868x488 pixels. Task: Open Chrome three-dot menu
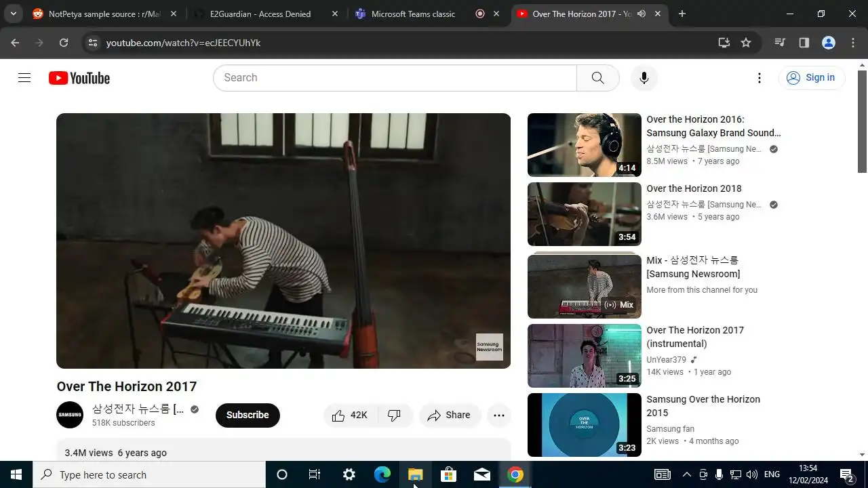853,43
